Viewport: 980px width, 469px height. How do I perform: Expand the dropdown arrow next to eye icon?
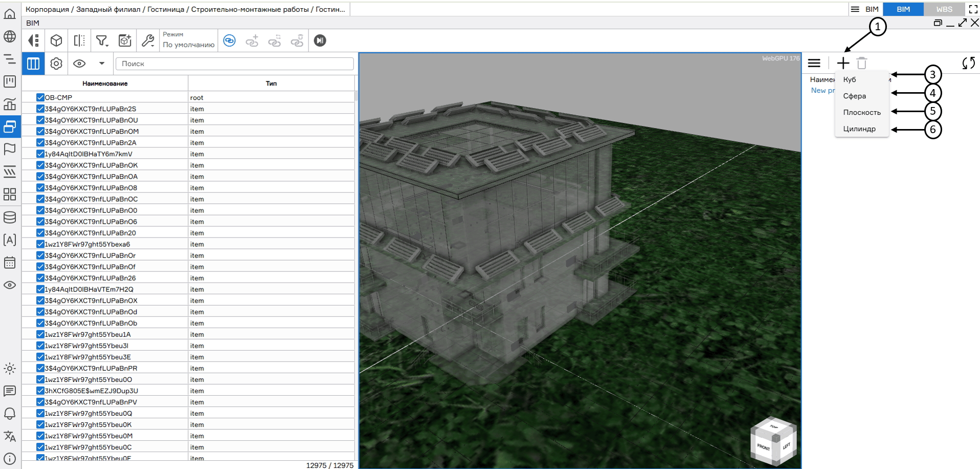(x=102, y=63)
